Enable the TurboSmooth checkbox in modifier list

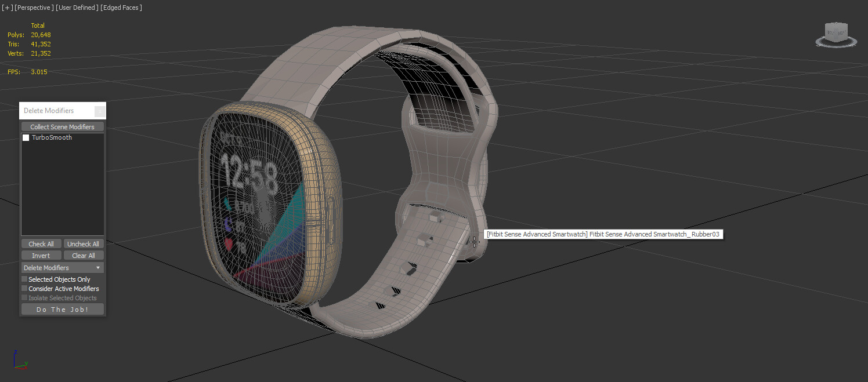[26, 137]
